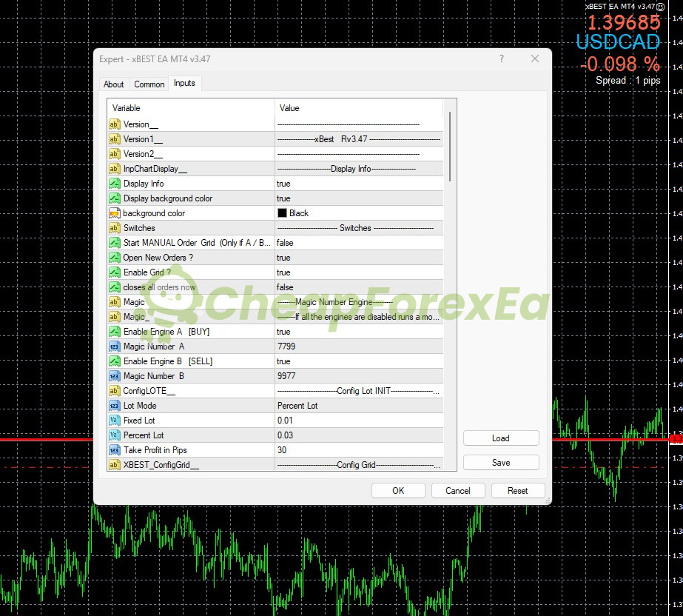Click the integer icon beside Magic Number A
Screen dimensions: 683x616
click(x=114, y=346)
